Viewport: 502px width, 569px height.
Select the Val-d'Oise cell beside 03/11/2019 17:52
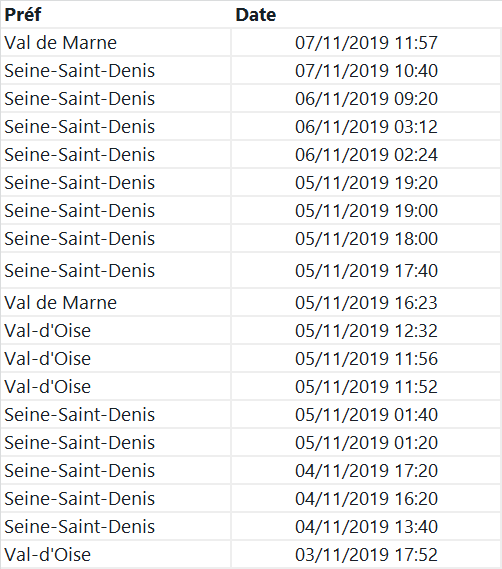116,553
